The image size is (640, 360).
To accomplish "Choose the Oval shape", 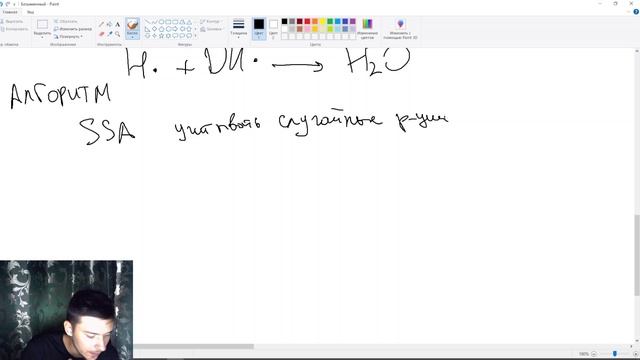I will (x=161, y=22).
